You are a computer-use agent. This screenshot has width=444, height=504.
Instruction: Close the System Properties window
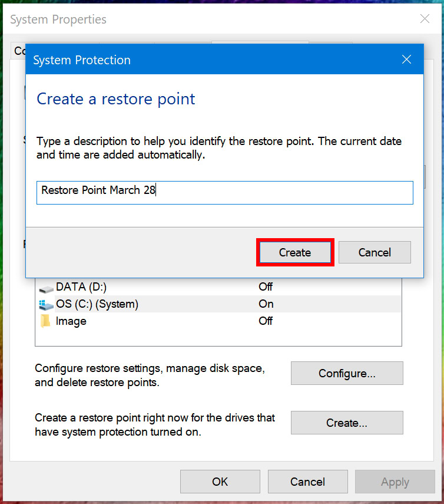coord(425,19)
